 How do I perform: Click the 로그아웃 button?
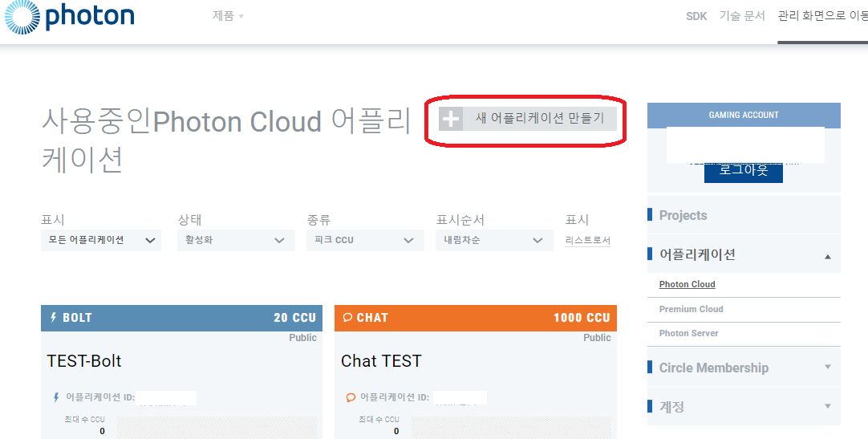coord(744,171)
